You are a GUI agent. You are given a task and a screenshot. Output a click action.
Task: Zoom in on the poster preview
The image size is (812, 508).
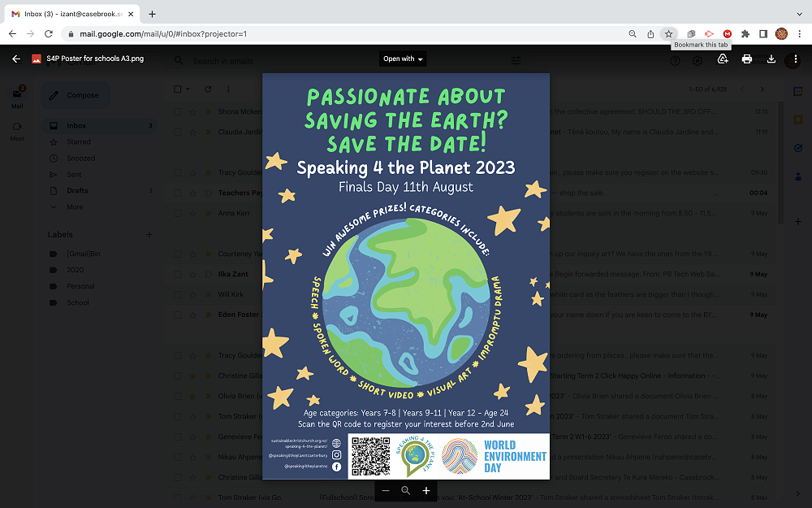pyautogui.click(x=426, y=491)
